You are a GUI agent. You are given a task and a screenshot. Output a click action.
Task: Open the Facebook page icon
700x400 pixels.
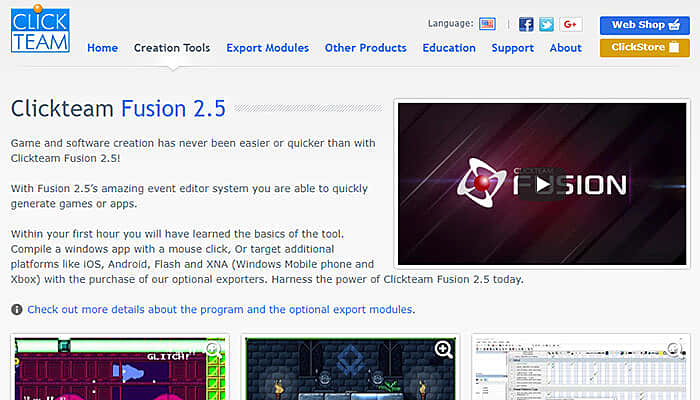coord(526,24)
